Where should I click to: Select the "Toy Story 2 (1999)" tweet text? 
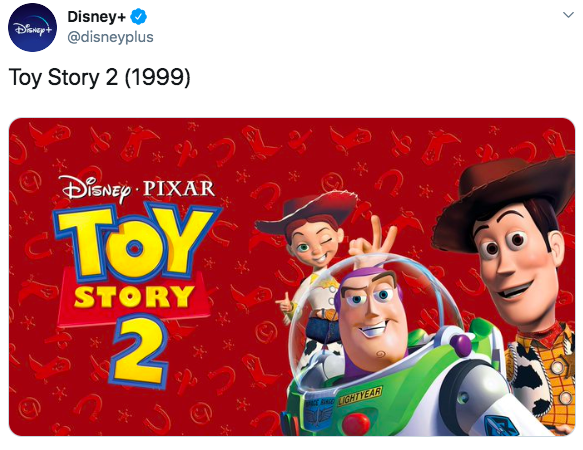click(99, 77)
